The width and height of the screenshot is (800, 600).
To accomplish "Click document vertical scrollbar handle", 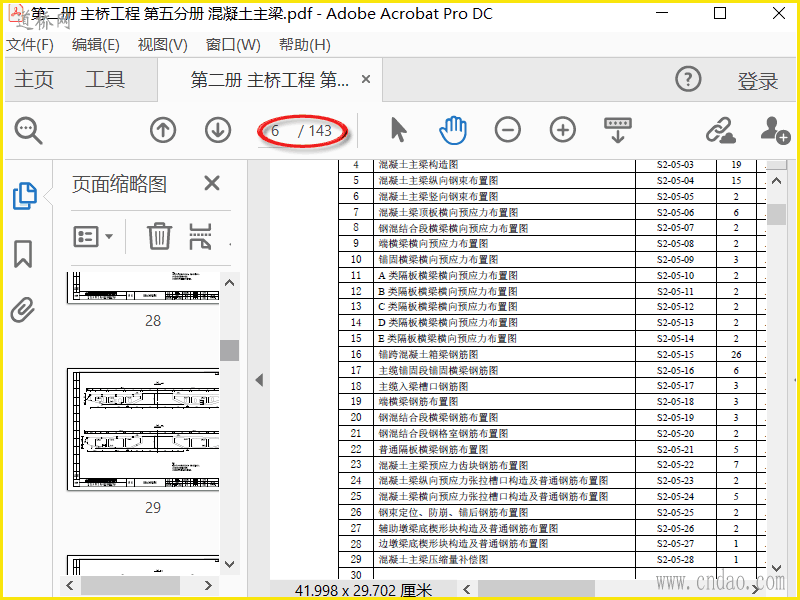I will [777, 214].
